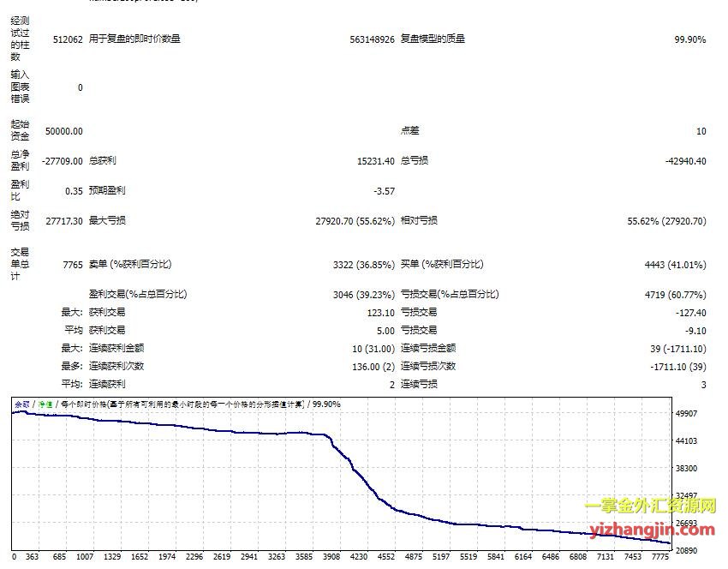Select the gross loss value -42940.40
This screenshot has height=569, width=728.
click(686, 161)
